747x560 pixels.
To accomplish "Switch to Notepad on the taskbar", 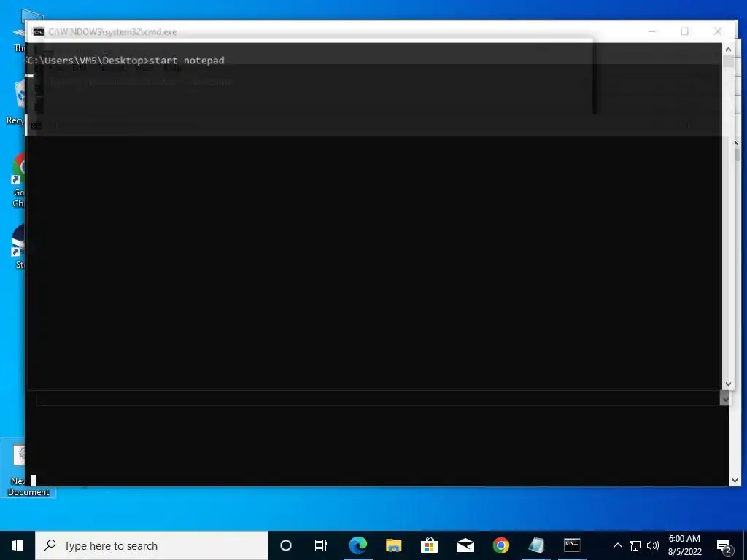I will point(536,545).
